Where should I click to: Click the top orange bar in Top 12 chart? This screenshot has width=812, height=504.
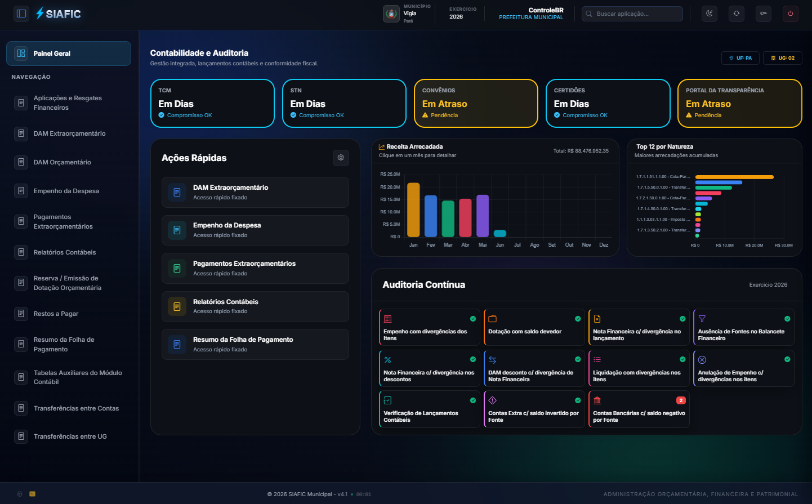(x=734, y=177)
